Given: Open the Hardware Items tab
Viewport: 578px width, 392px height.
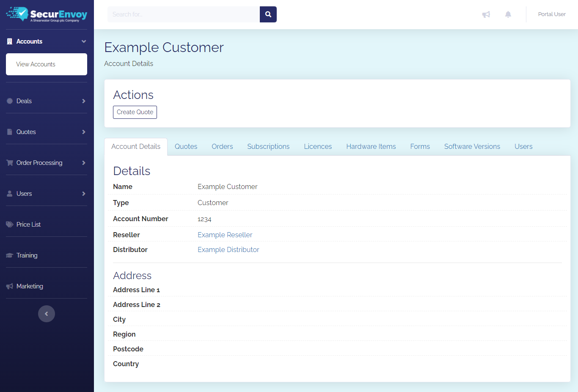Looking at the screenshot, I should point(371,147).
